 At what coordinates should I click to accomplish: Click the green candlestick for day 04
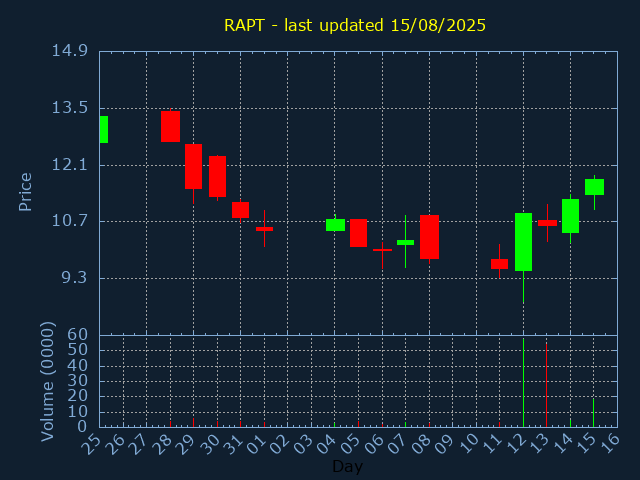click(x=335, y=225)
